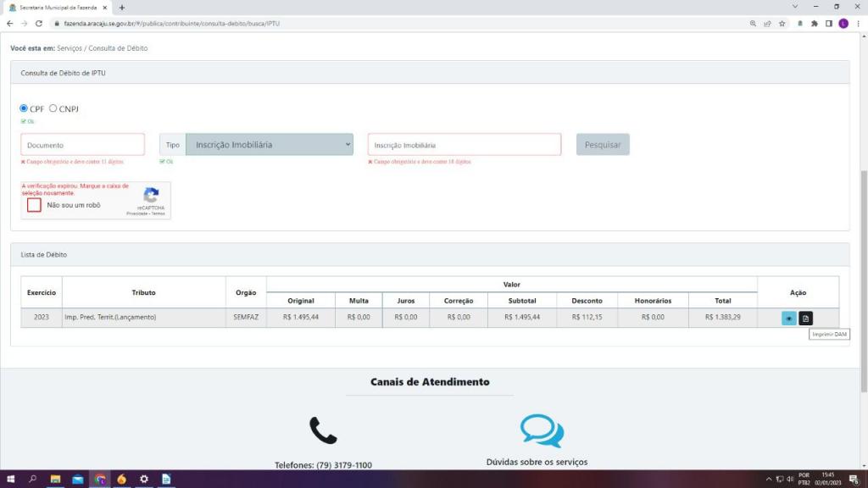868x488 pixels.
Task: Click into the Documento input field
Action: [82, 145]
